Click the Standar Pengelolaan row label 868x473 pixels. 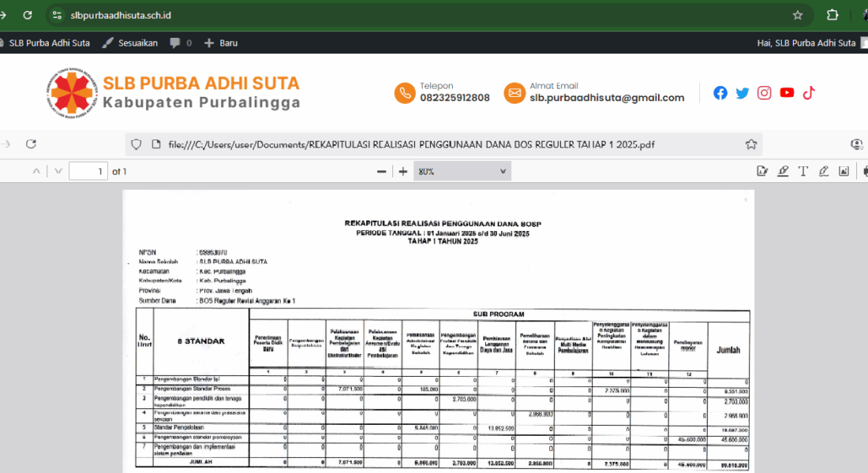coord(179,427)
